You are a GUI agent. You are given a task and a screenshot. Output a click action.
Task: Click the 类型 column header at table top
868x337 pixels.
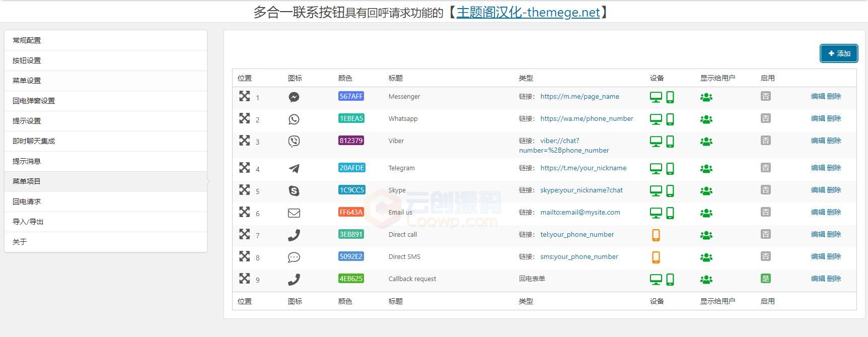pos(526,78)
